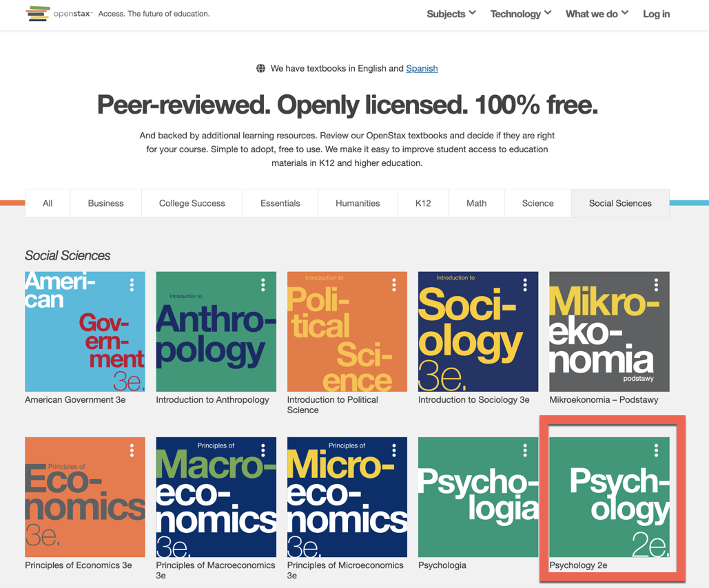The width and height of the screenshot is (709, 588).
Task: Open three-dot menu on Sociology 3e cover
Action: pyautogui.click(x=526, y=284)
